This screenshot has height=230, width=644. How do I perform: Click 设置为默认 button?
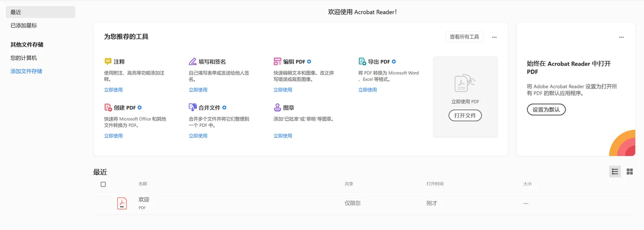click(x=546, y=110)
